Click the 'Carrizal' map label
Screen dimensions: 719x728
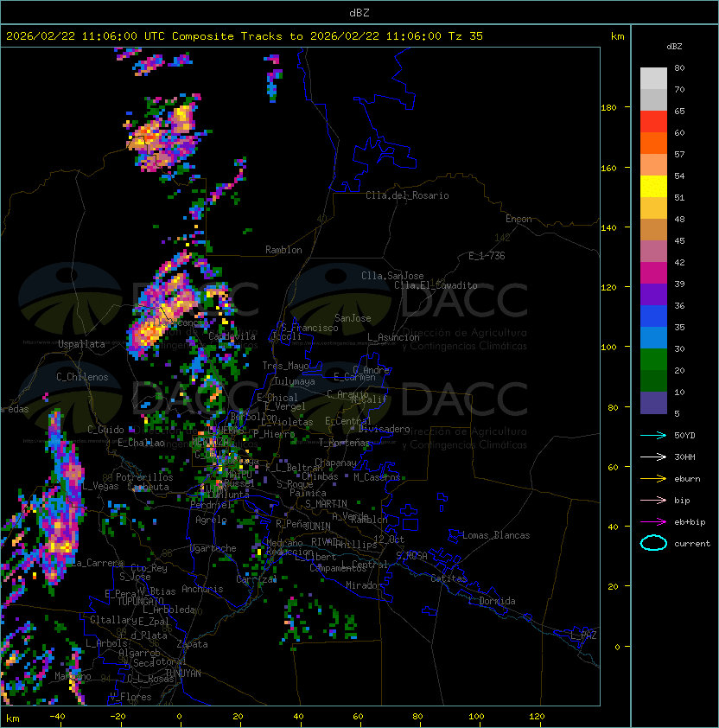pos(257,579)
